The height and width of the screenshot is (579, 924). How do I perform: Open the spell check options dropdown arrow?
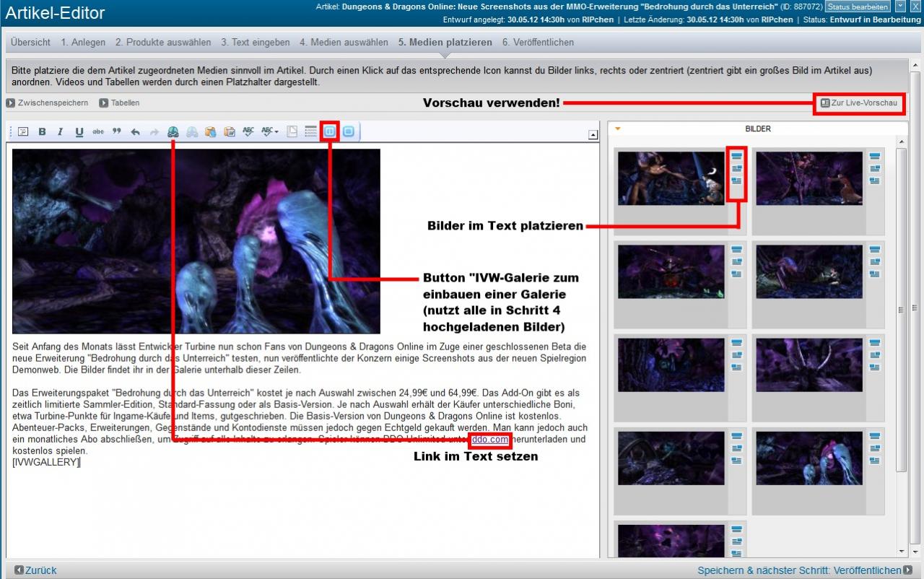click(x=276, y=132)
